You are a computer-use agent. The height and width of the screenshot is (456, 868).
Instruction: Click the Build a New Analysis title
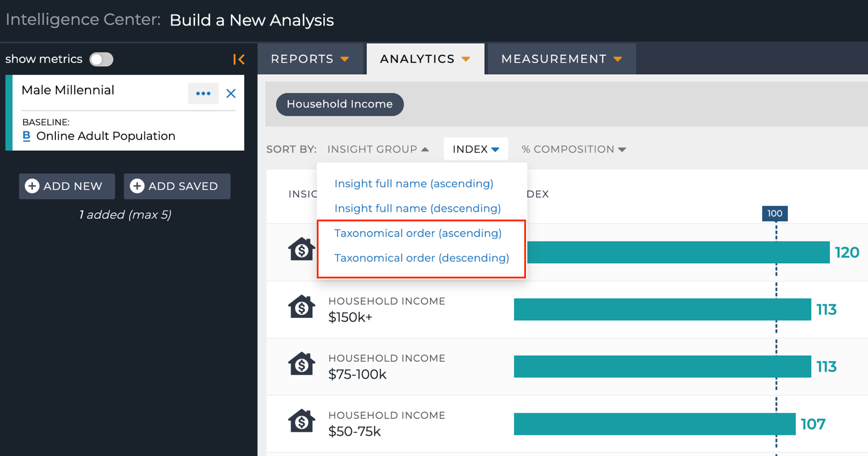click(251, 20)
